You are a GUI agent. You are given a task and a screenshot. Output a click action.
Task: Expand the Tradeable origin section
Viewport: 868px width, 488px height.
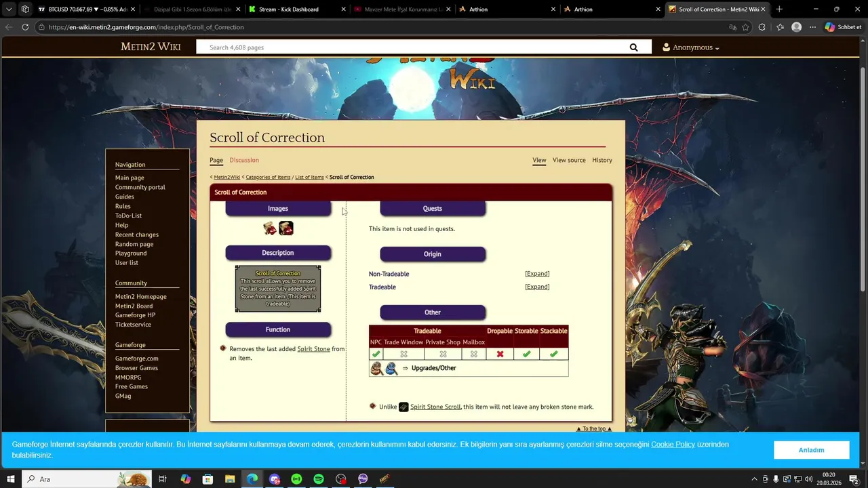pyautogui.click(x=537, y=287)
